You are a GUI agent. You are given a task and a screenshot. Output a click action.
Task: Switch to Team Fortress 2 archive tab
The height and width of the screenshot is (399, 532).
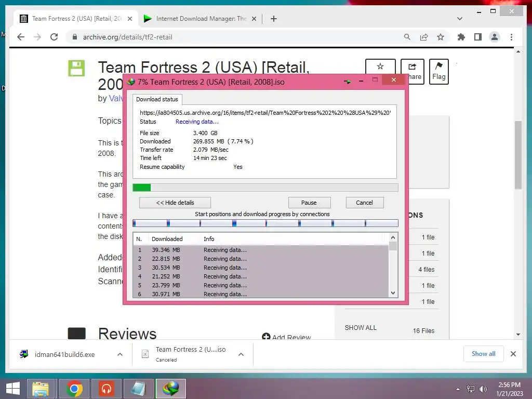76,19
